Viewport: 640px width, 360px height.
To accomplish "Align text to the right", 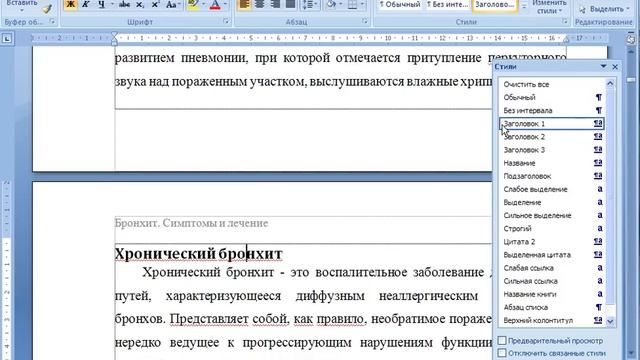I will (x=275, y=4).
